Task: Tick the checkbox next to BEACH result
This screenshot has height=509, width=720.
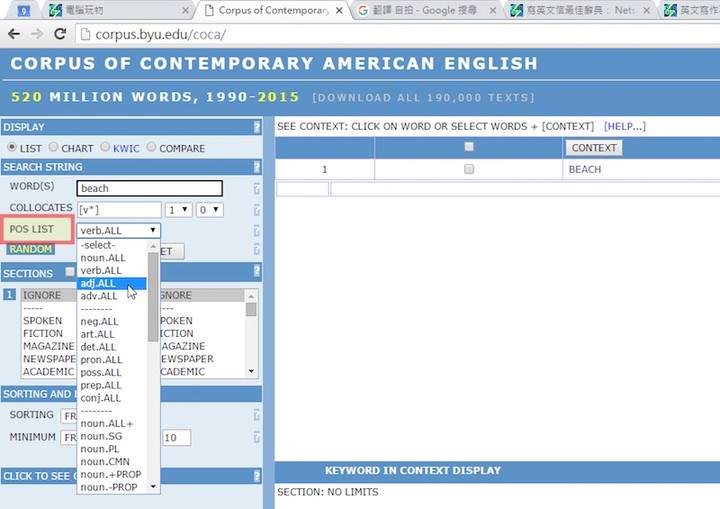Action: click(x=469, y=170)
